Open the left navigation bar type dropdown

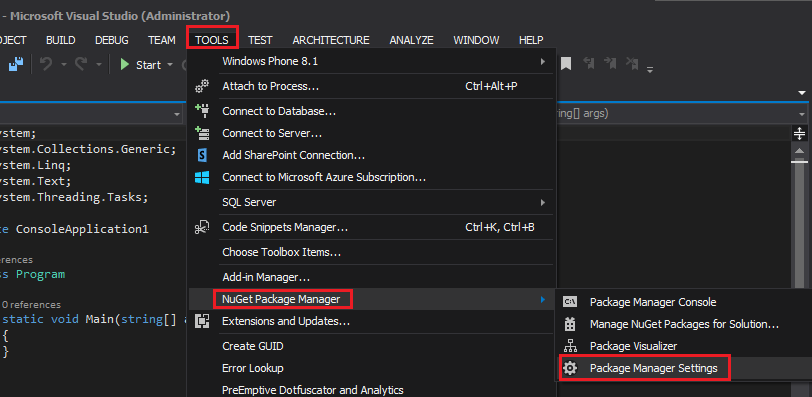(177, 113)
